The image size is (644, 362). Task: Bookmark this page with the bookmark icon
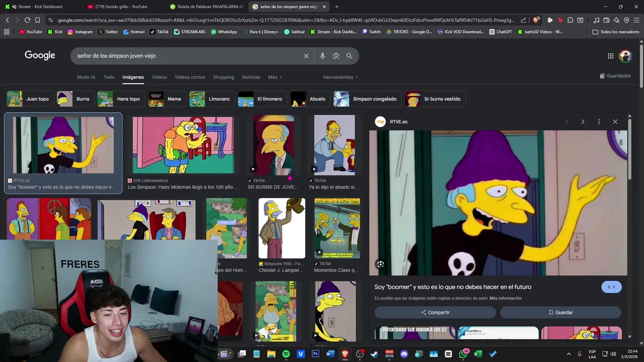pyautogui.click(x=37, y=20)
